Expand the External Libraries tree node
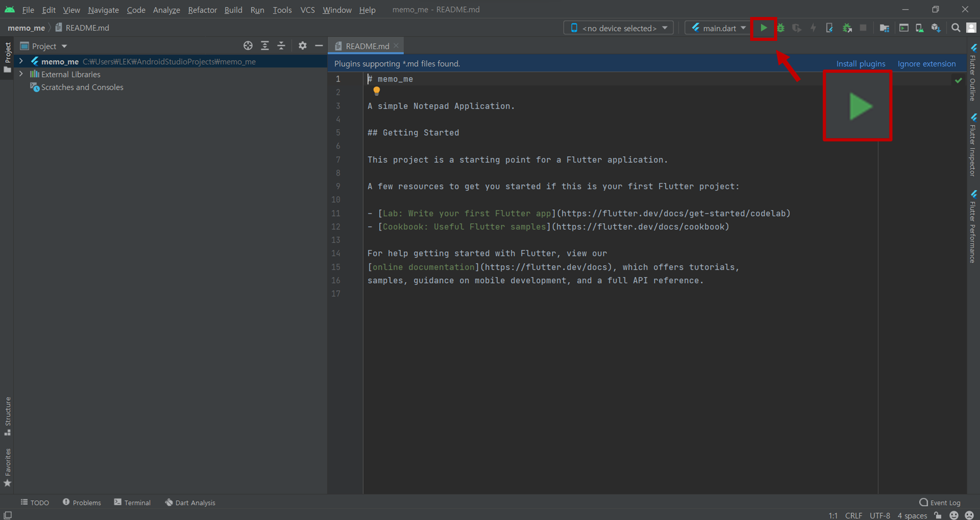The height and width of the screenshot is (520, 980). click(x=21, y=74)
